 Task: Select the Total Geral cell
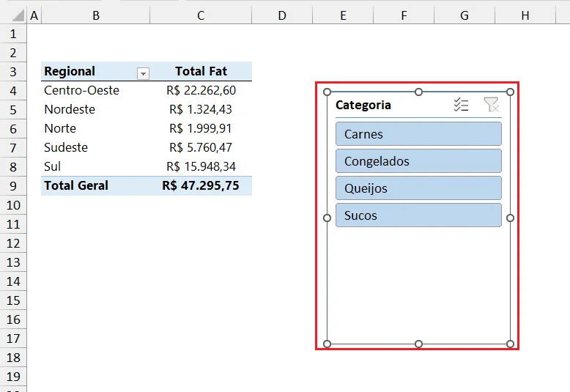tap(95, 186)
